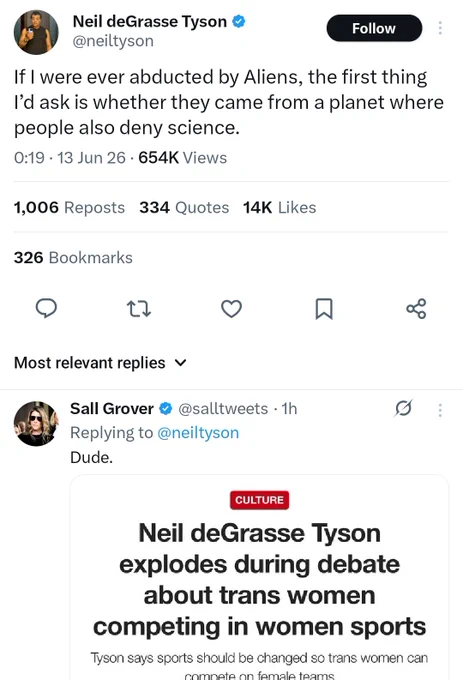
Task: View Neil deGrasse Tyson's profile picture
Action: coord(36,32)
